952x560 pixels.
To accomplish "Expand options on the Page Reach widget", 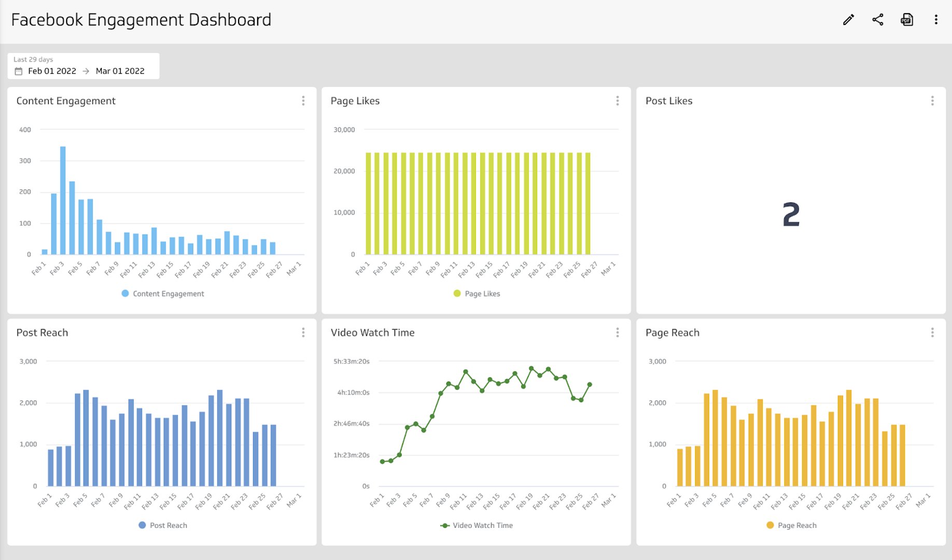I will 932,332.
